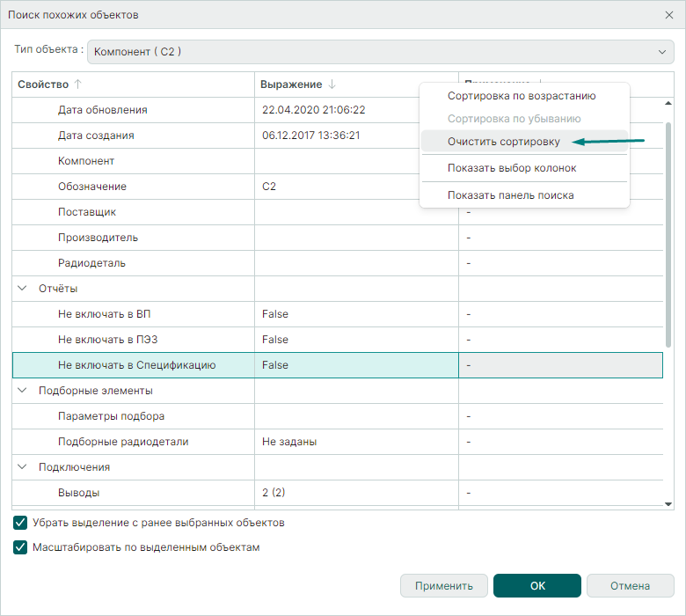Choose Показать панель поиска option
The width and height of the screenshot is (686, 616).
pos(510,195)
